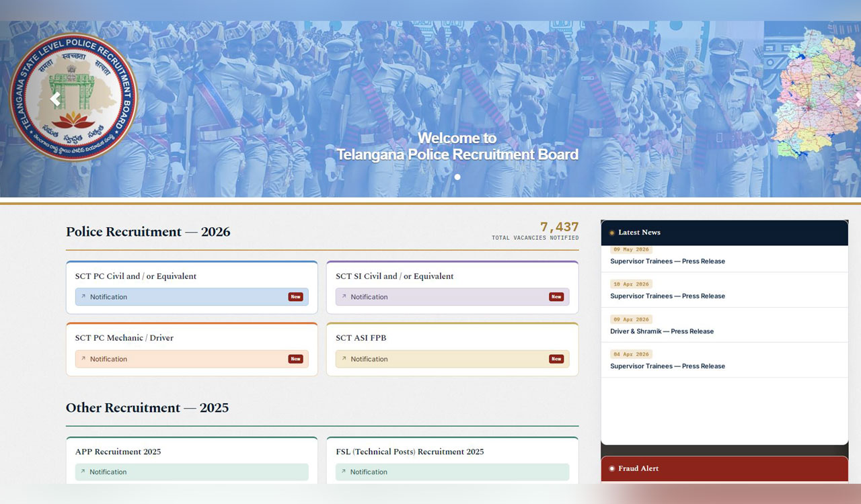Click the Fraud Alert bullet dot icon
This screenshot has height=504, width=861.
click(x=611, y=469)
